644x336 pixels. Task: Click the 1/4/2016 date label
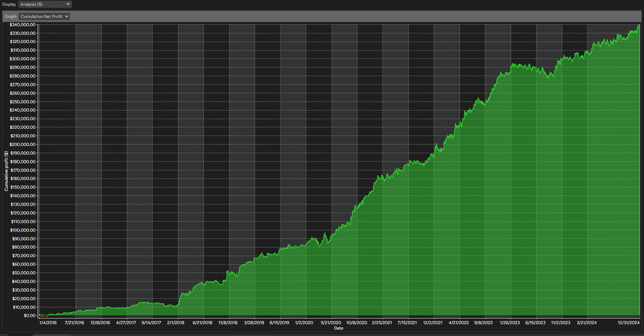(48, 323)
